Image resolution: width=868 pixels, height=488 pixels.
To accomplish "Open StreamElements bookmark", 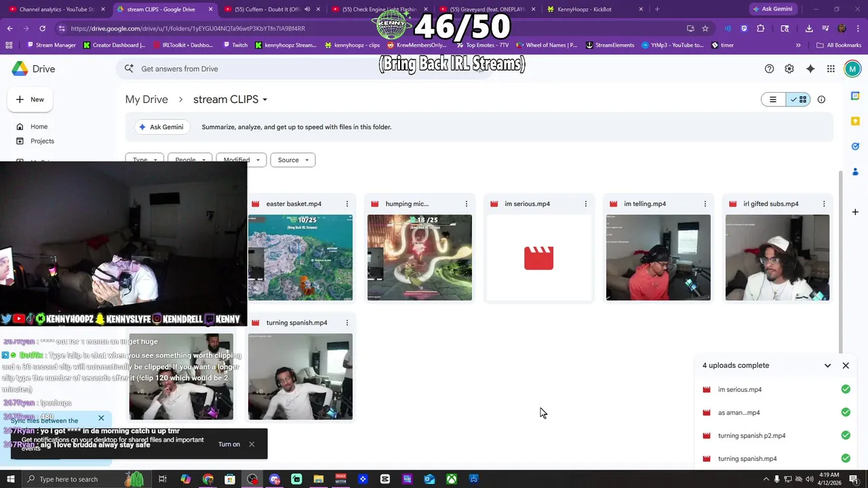I will click(610, 45).
